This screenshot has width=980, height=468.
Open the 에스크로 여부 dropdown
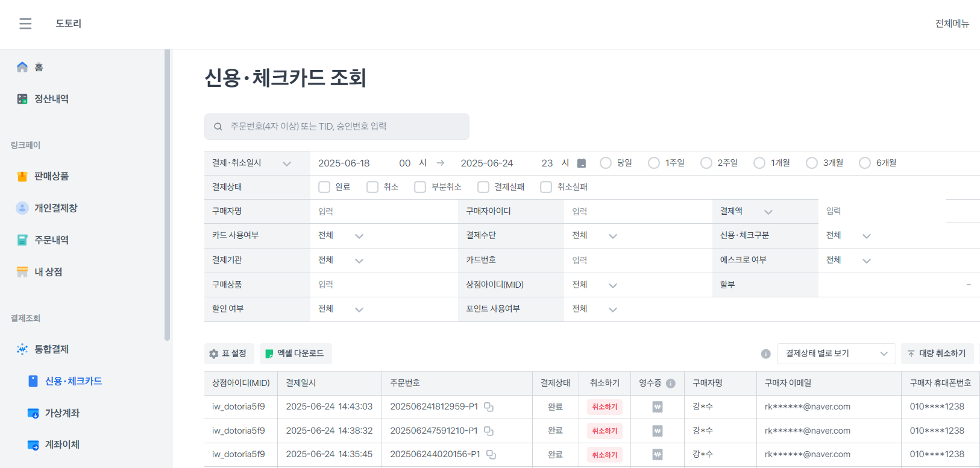pyautogui.click(x=849, y=261)
